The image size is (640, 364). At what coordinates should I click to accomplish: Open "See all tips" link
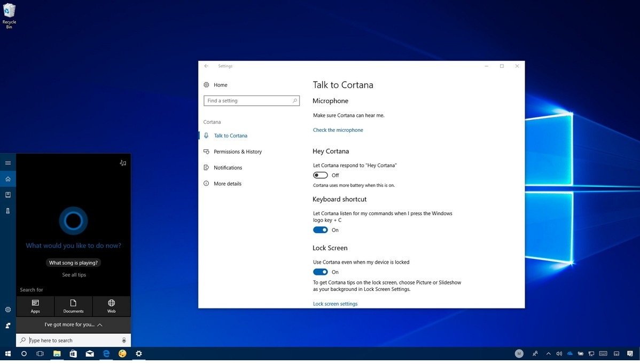74,275
